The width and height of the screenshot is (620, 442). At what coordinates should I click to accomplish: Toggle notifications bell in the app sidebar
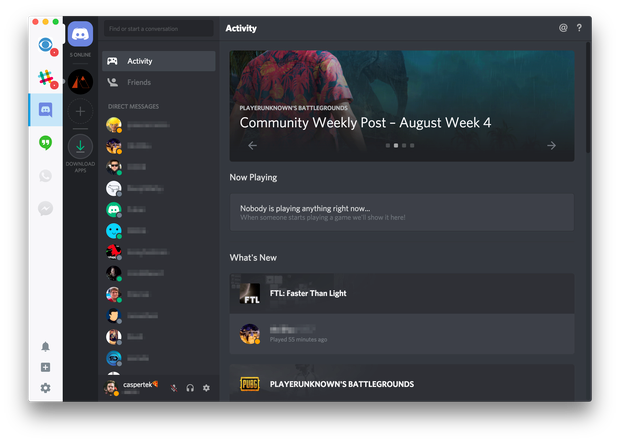[45, 347]
